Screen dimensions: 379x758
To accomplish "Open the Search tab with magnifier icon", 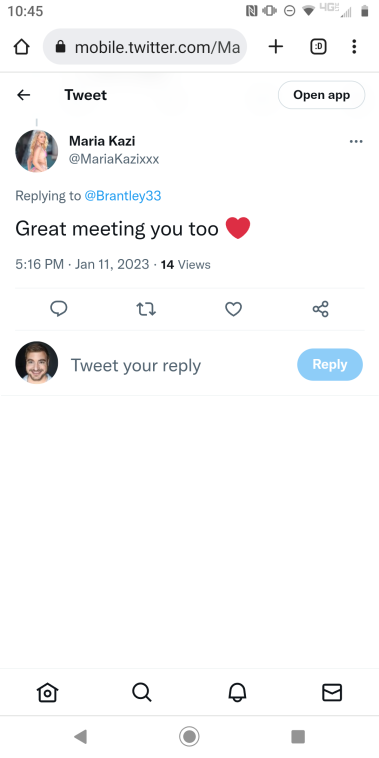I will (142, 692).
